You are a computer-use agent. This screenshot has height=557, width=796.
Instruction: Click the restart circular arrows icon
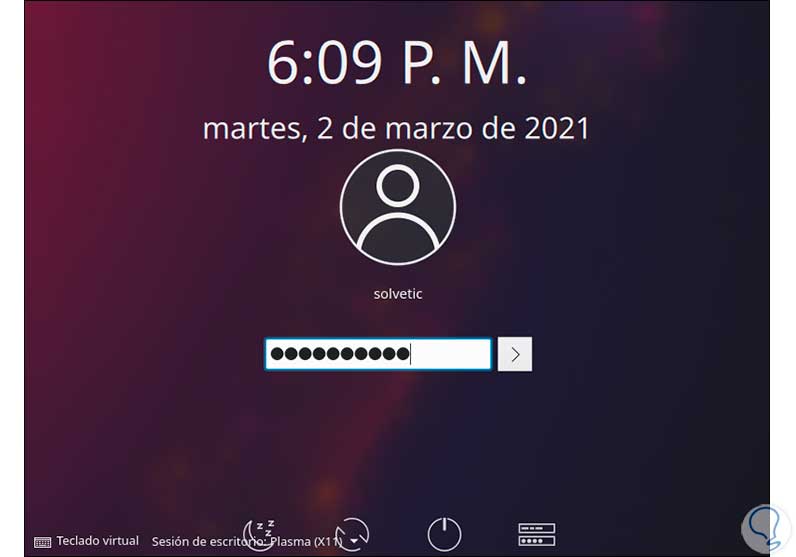pyautogui.click(x=352, y=534)
